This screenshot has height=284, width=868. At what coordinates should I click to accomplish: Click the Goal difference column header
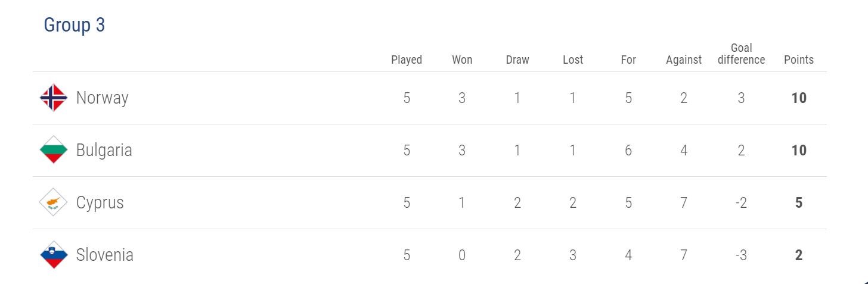tap(741, 54)
